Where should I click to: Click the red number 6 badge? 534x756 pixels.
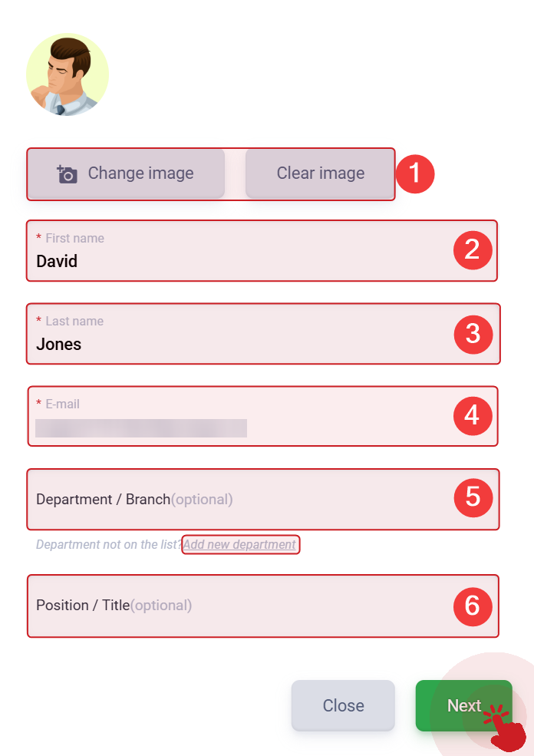(x=473, y=606)
